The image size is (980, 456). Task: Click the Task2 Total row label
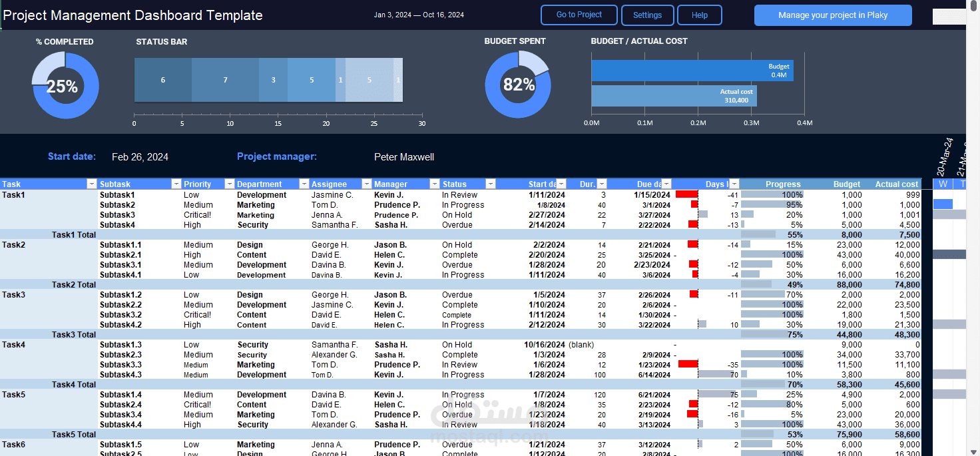coord(74,285)
